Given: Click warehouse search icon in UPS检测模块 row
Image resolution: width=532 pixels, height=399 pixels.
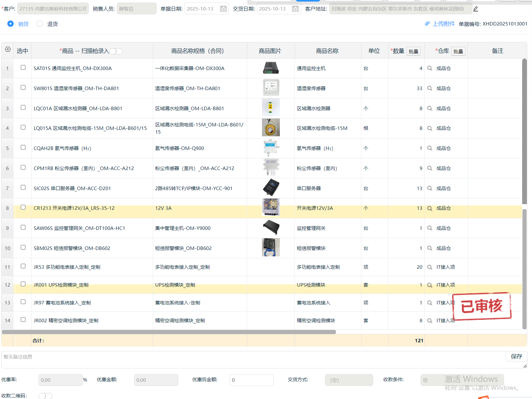Looking at the screenshot, I should tap(429, 285).
